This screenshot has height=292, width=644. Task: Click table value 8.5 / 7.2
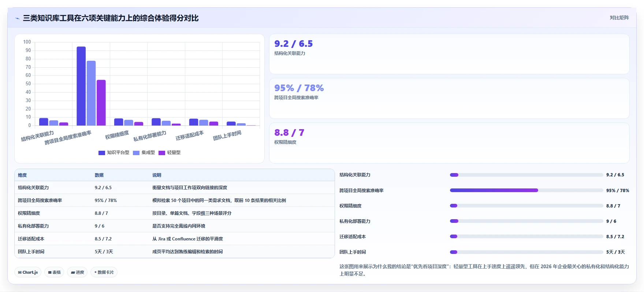(103, 239)
